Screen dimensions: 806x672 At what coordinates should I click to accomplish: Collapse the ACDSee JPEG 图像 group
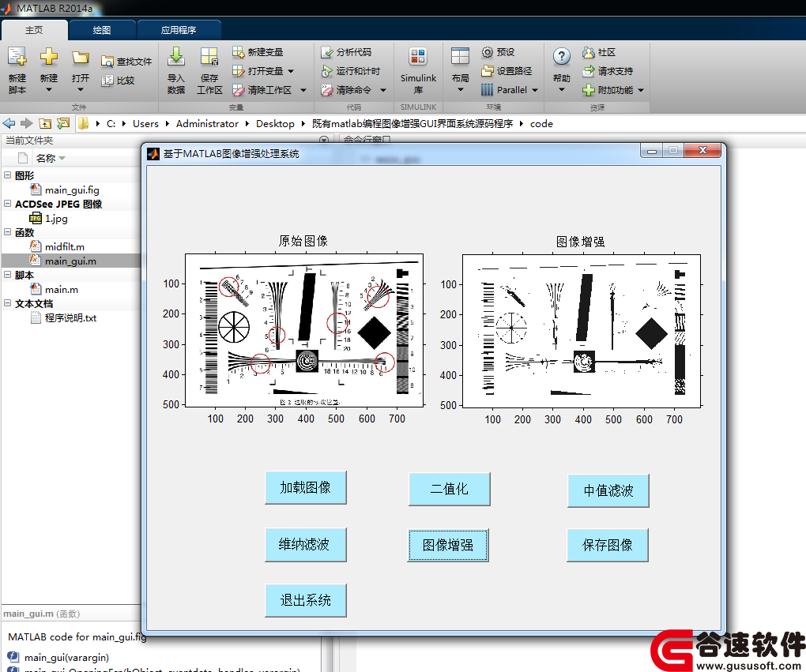7,204
